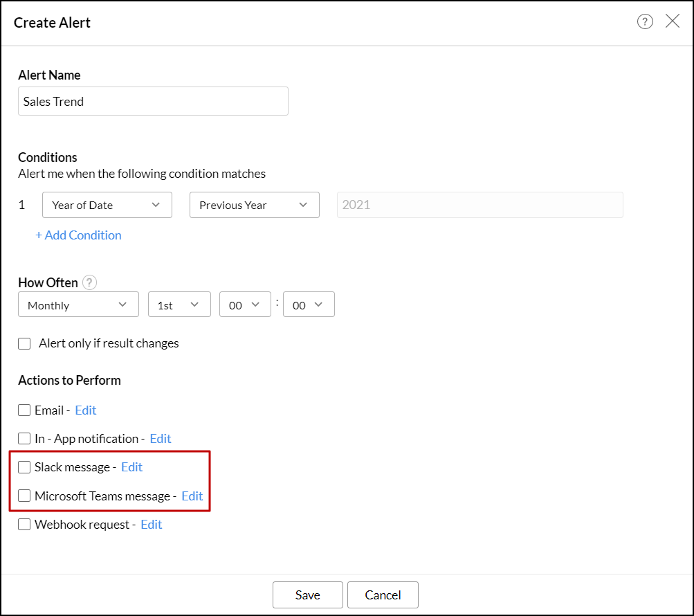The width and height of the screenshot is (694, 616).
Task: Save the alert
Action: (307, 595)
